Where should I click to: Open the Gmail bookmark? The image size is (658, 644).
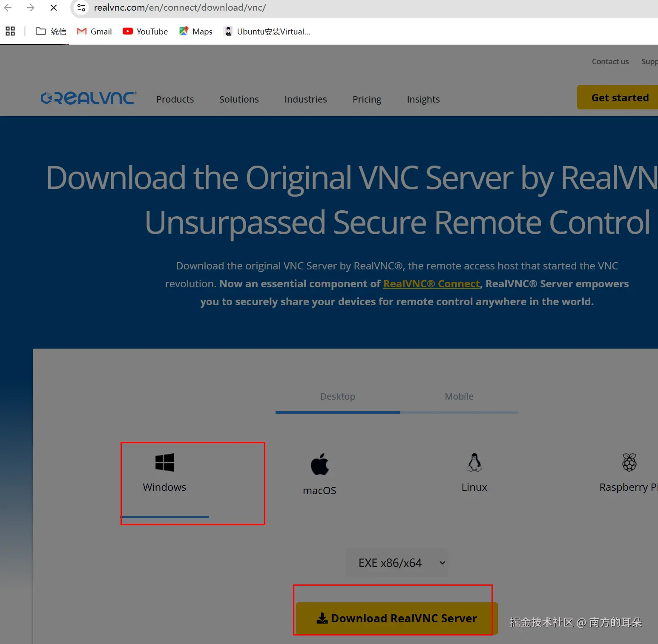coord(94,31)
